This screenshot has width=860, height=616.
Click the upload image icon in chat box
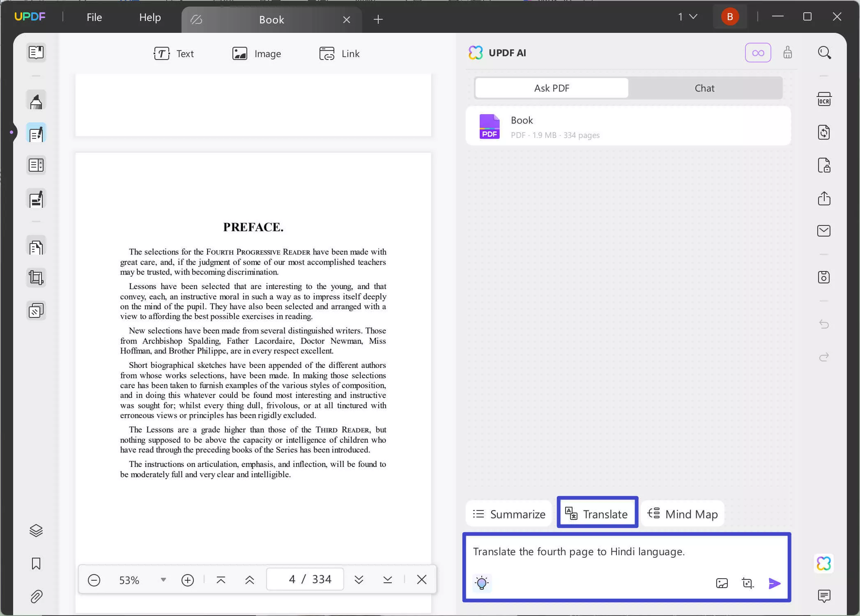tap(722, 583)
